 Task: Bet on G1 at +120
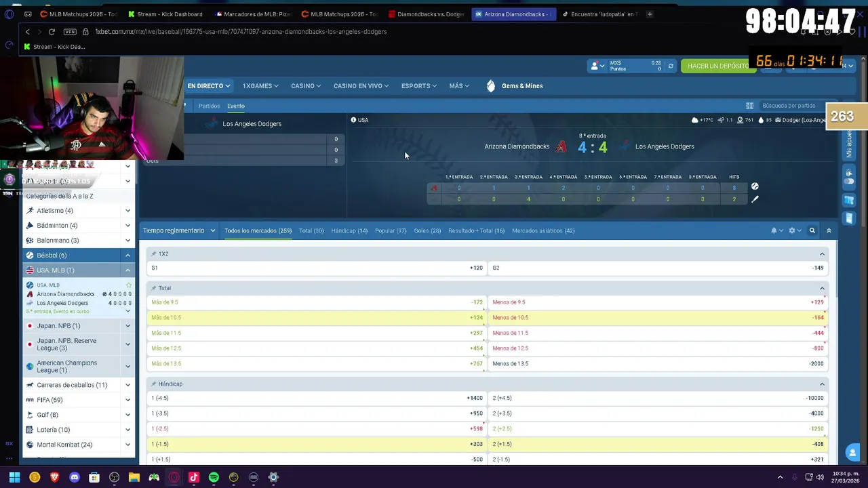click(x=317, y=268)
